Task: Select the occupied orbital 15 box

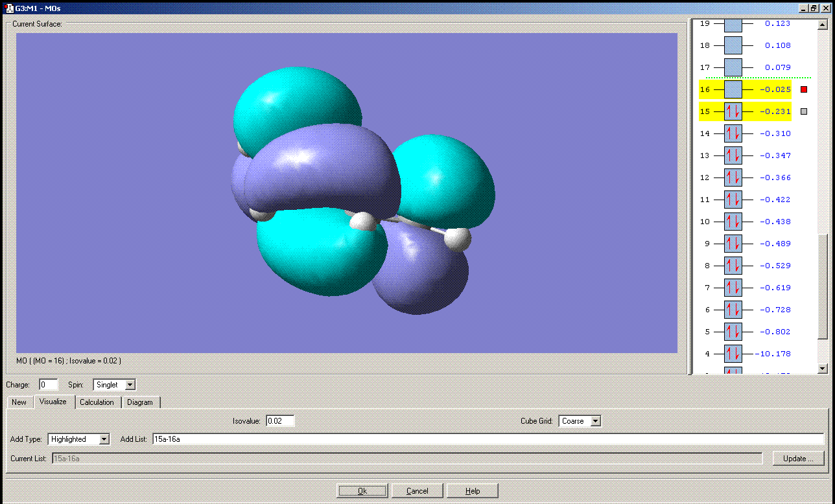Action: 733,111
